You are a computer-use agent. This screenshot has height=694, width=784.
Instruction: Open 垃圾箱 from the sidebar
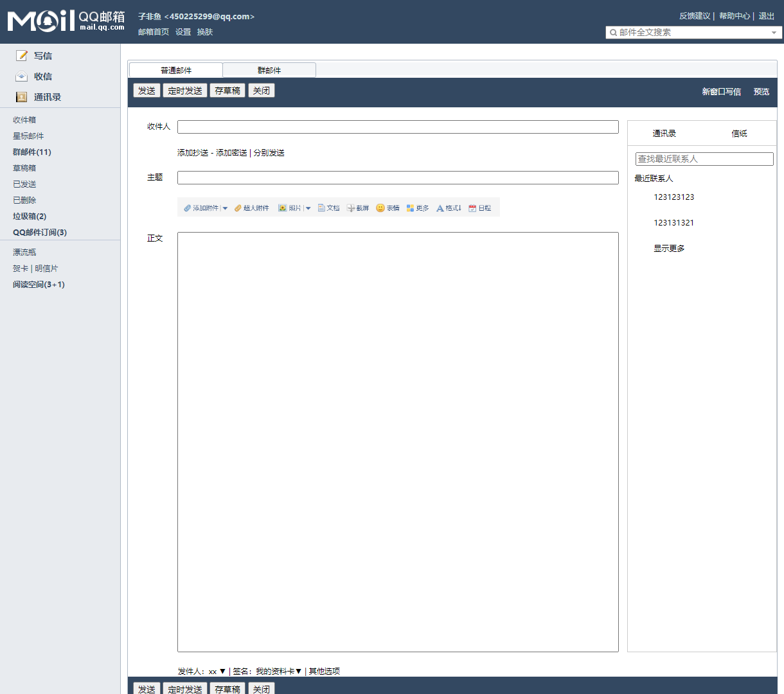tap(26, 215)
